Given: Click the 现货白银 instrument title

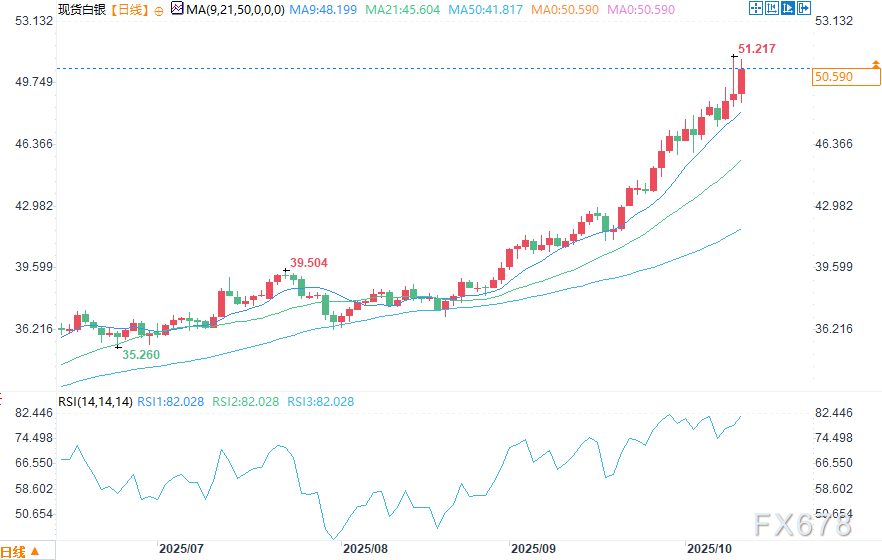Looking at the screenshot, I should (x=82, y=9).
